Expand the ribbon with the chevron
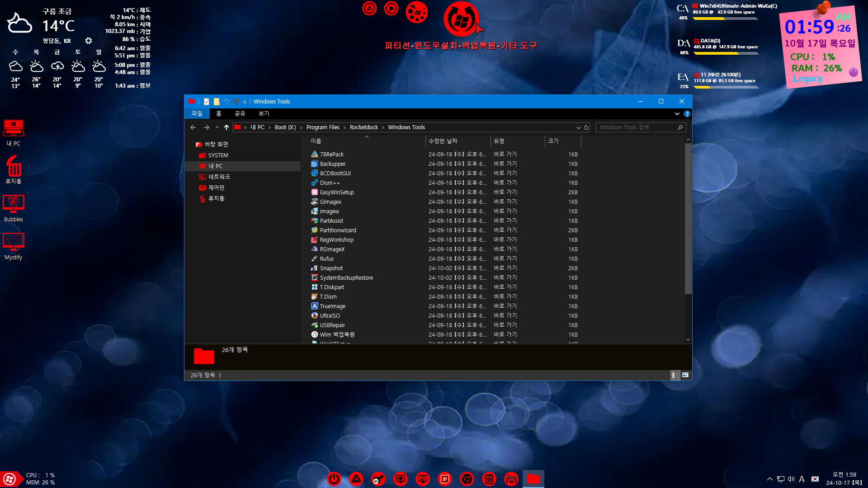This screenshot has height=488, width=868. [x=677, y=114]
